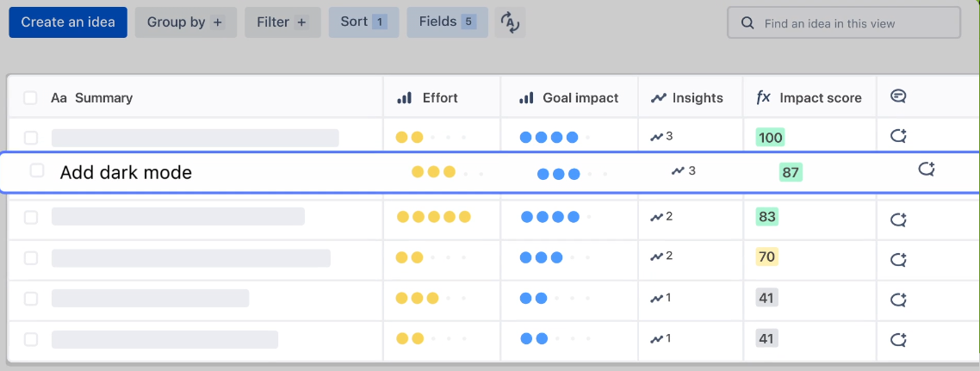980x371 pixels.
Task: Open the Filter options dropdown
Action: point(282,22)
